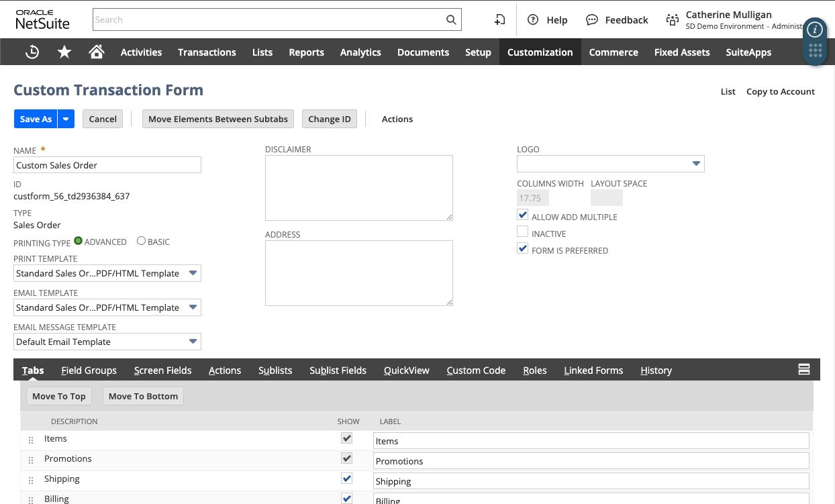Go to Home house icon
The image size is (835, 504).
point(97,52)
